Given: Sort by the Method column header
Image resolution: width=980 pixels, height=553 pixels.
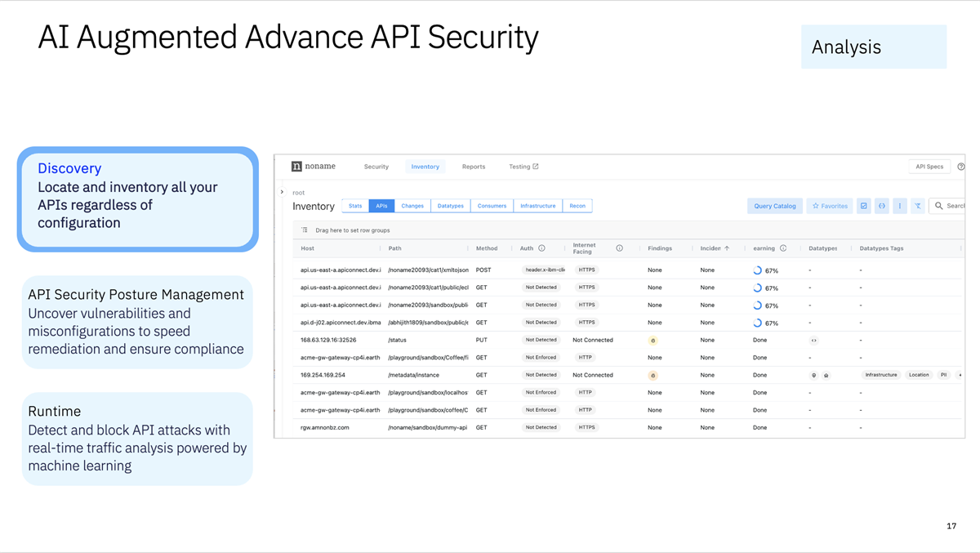Looking at the screenshot, I should point(487,248).
